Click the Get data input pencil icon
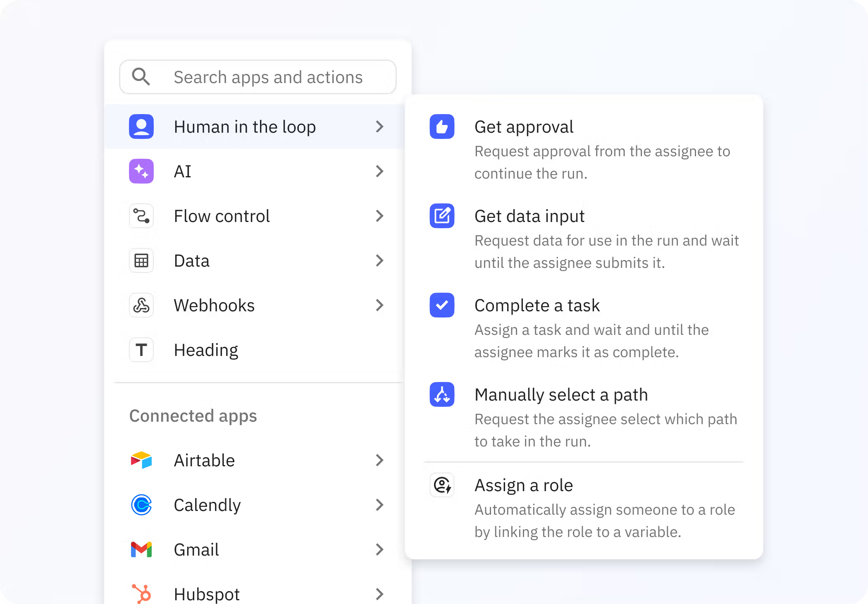868x604 pixels. 442,216
